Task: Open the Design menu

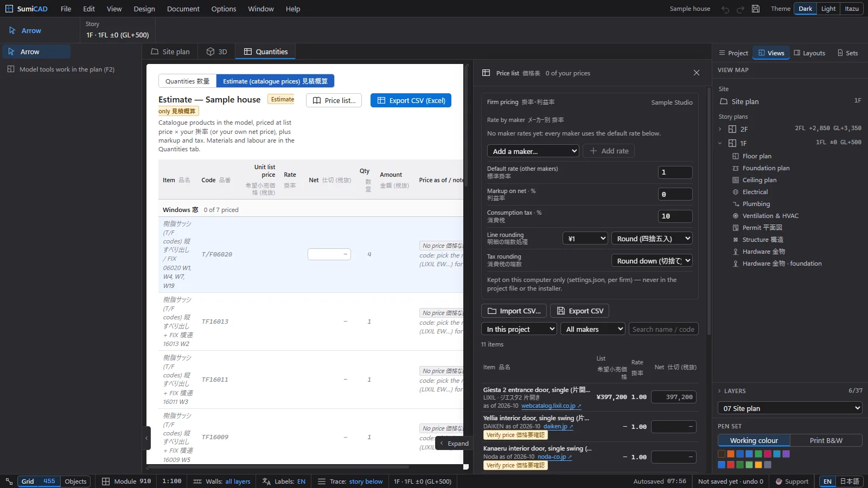Action: 144,9
